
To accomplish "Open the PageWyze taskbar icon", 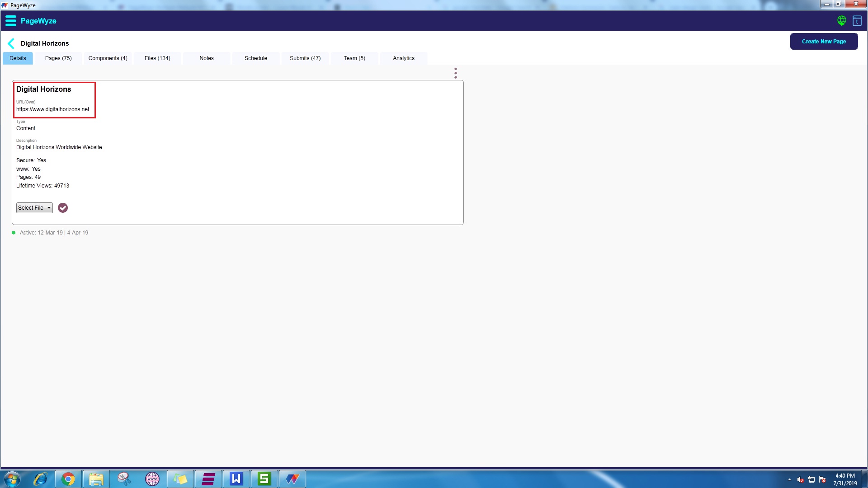I will pos(292,479).
